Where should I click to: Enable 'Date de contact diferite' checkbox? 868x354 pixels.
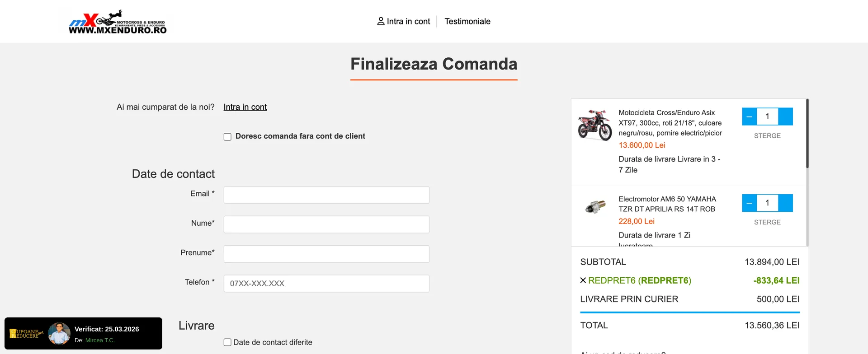coord(227,342)
